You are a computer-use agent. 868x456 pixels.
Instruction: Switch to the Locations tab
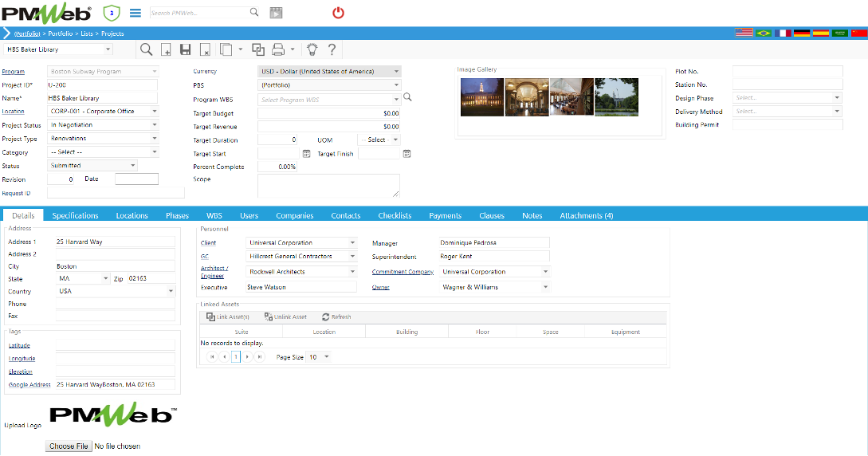coord(132,216)
